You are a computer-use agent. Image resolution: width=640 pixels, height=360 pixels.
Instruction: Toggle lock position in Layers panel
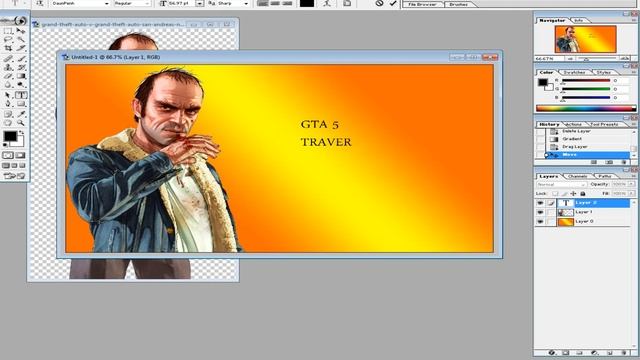pyautogui.click(x=573, y=193)
